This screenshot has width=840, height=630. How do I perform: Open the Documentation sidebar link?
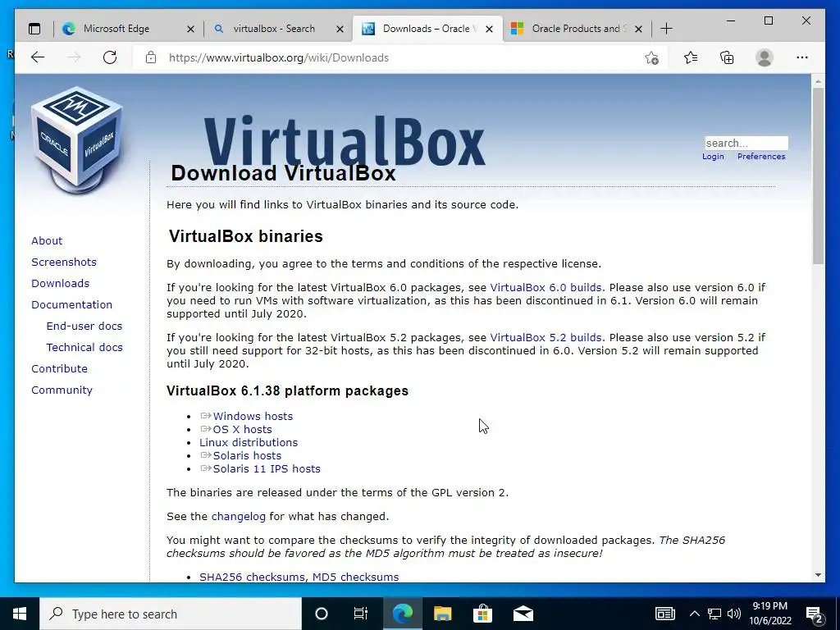click(72, 305)
